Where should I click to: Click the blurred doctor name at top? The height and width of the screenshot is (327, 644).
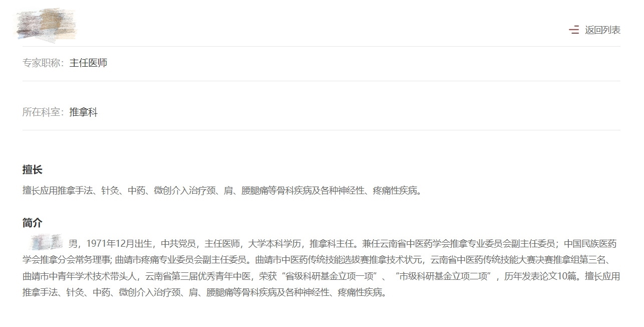tap(46, 24)
